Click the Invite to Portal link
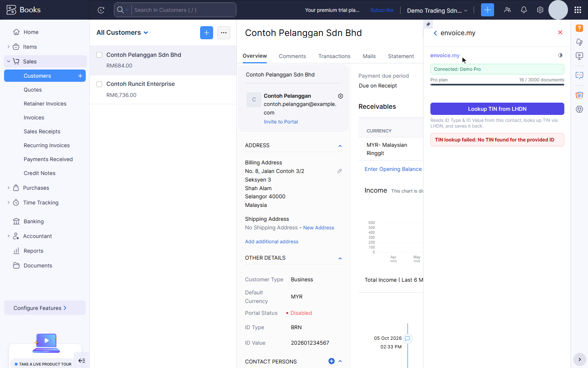 [281, 122]
